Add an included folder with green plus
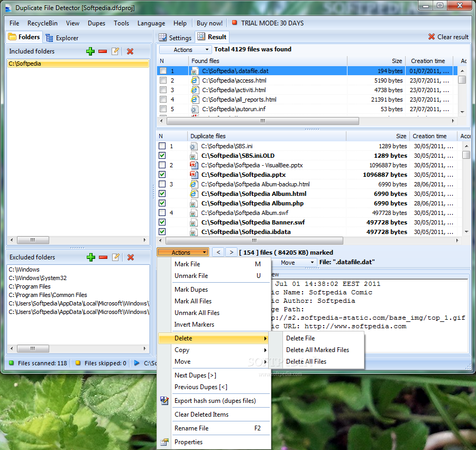The image size is (476, 450). pos(90,51)
